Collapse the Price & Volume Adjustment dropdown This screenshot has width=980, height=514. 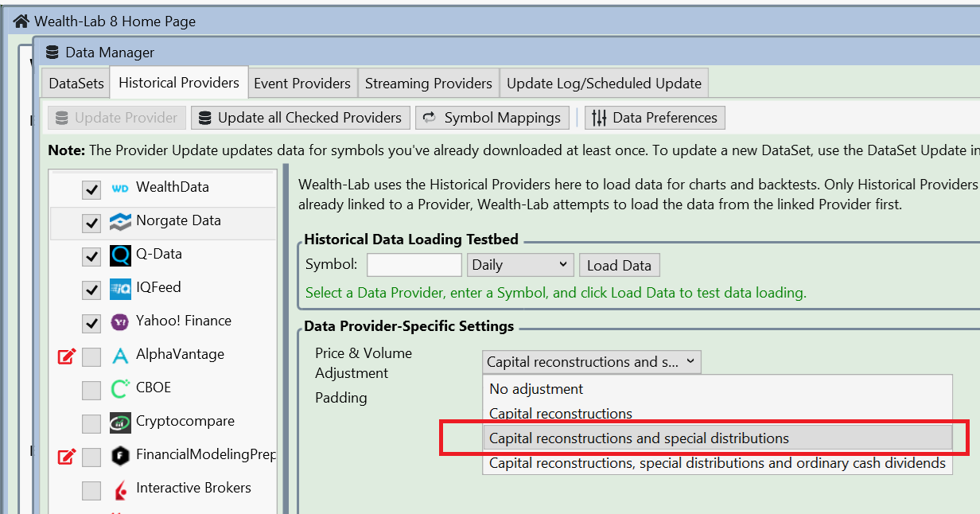[x=592, y=362]
